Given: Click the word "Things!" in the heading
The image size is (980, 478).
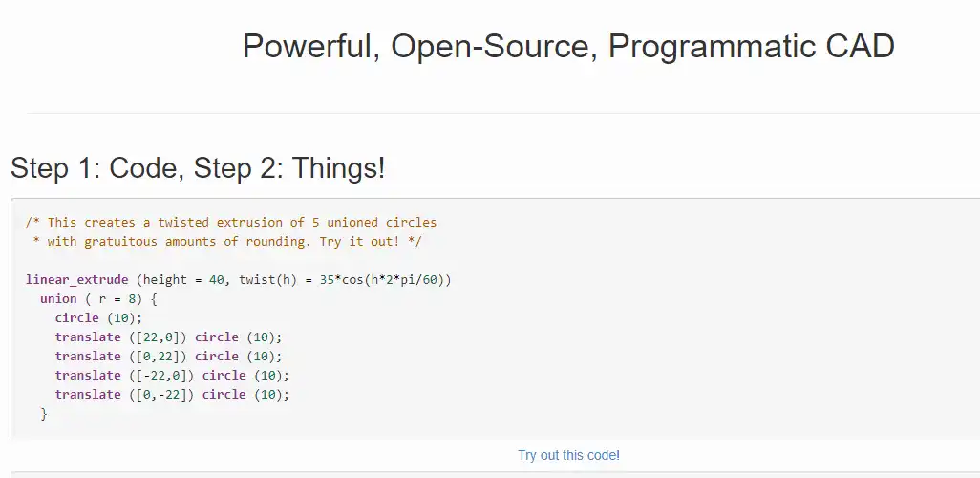Looking at the screenshot, I should [x=339, y=167].
